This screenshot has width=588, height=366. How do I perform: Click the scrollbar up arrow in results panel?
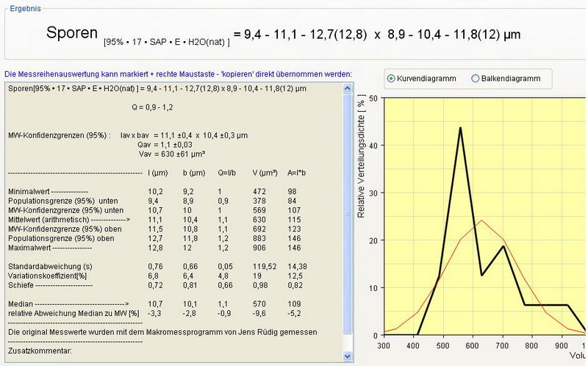tap(348, 89)
